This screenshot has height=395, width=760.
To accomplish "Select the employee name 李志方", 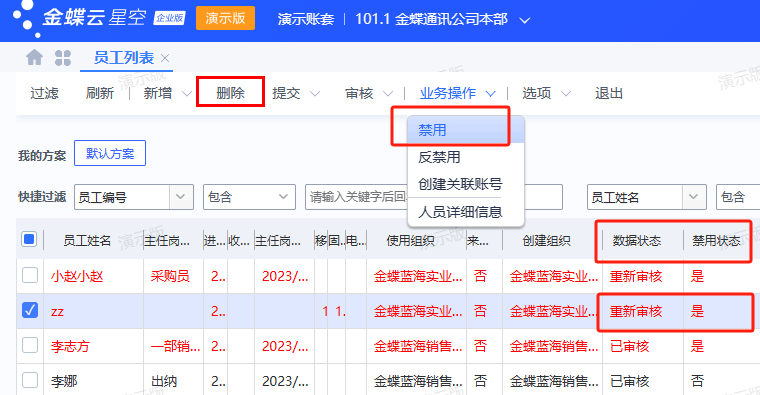I will tap(70, 346).
